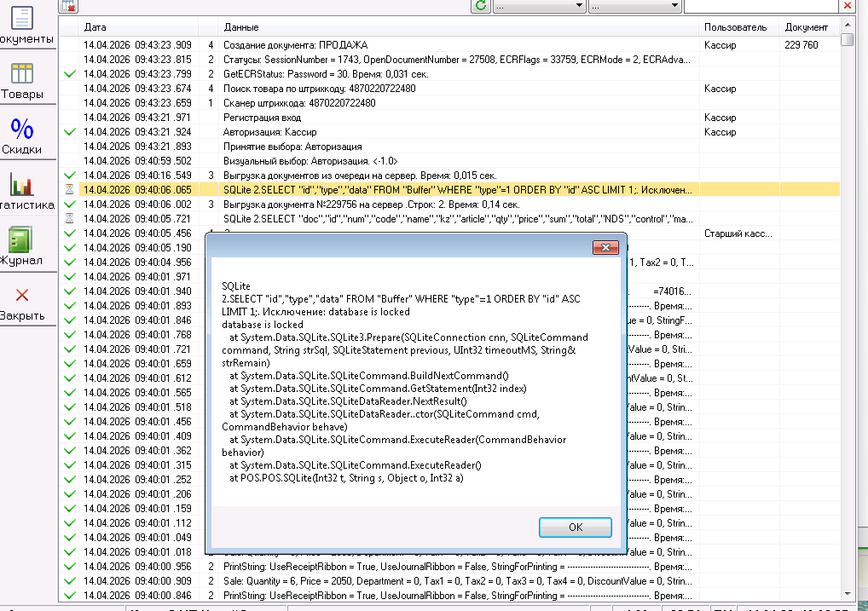Select the row Выгрузка документов из очереди на сервер
The width and height of the screenshot is (868, 611).
[449, 176]
